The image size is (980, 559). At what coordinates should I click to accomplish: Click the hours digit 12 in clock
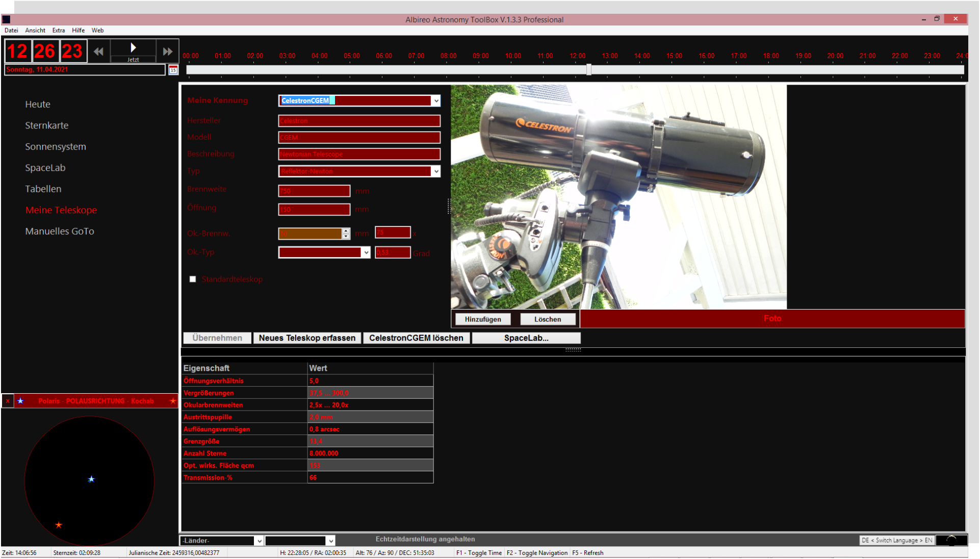tap(17, 52)
